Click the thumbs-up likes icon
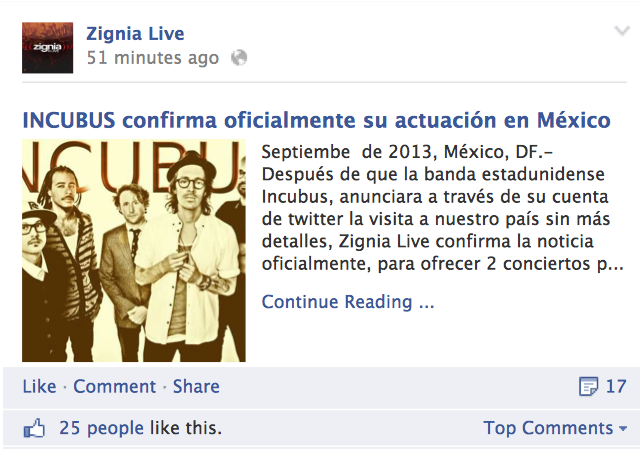 coord(34,428)
